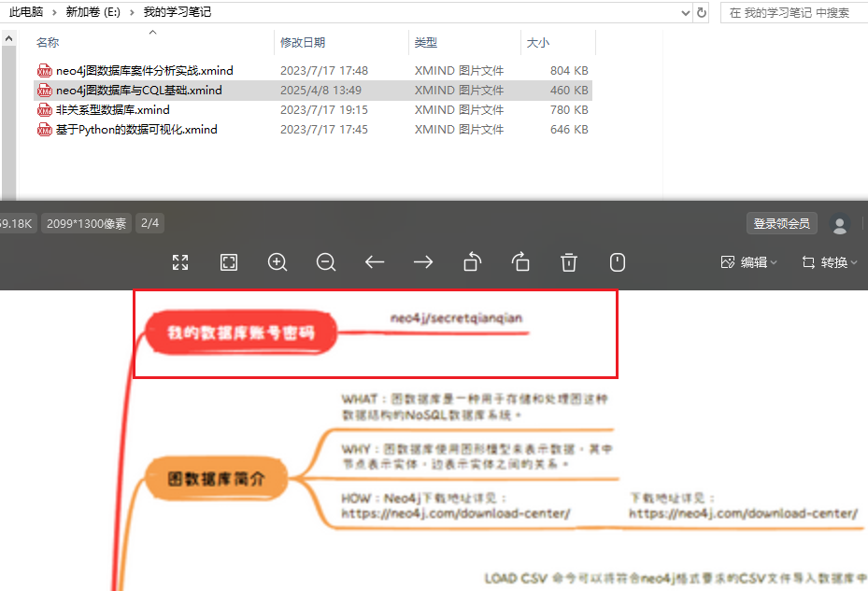The width and height of the screenshot is (868, 591).
Task: Expand the address bar history dropdown
Action: pyautogui.click(x=685, y=13)
